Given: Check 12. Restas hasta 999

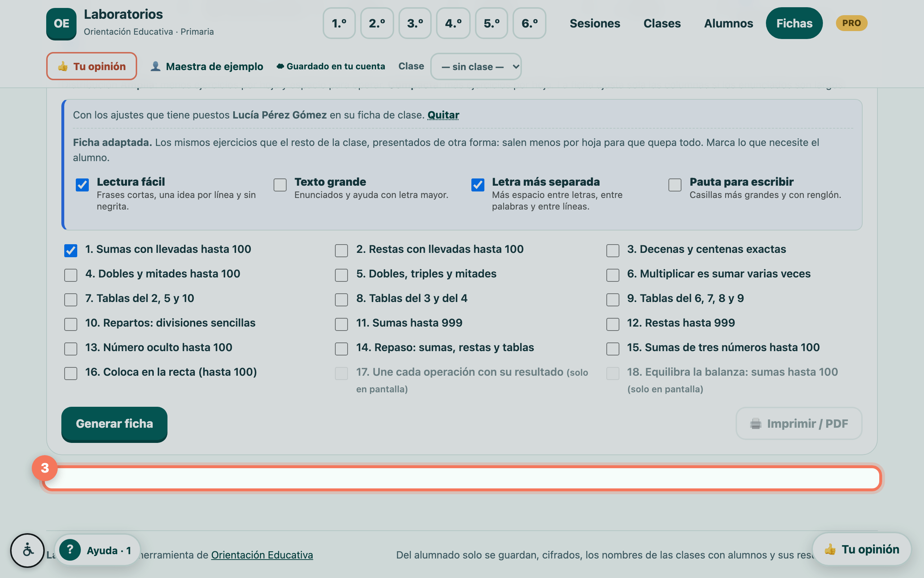Looking at the screenshot, I should click(613, 324).
